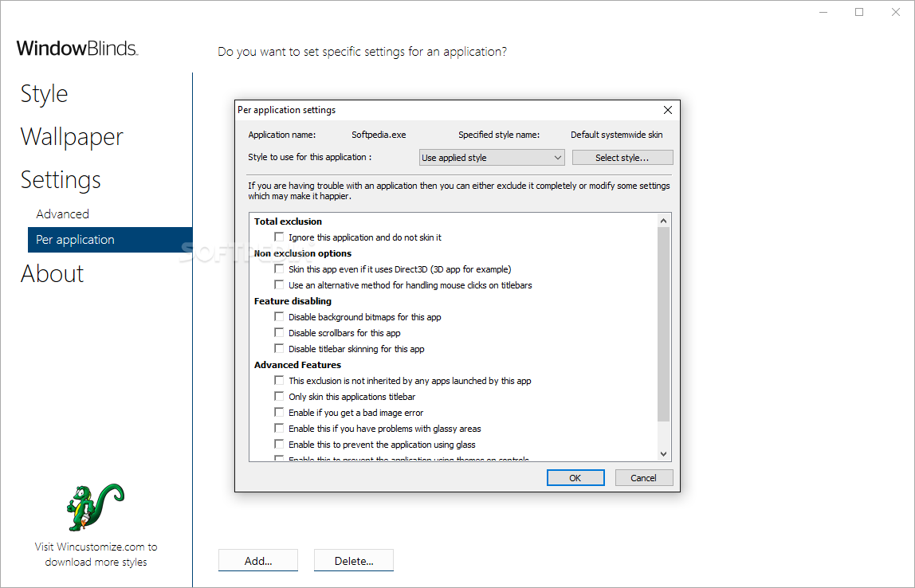Viewport: 915px width, 588px height.
Task: Check Only skin this applications titlebar
Action: point(279,396)
